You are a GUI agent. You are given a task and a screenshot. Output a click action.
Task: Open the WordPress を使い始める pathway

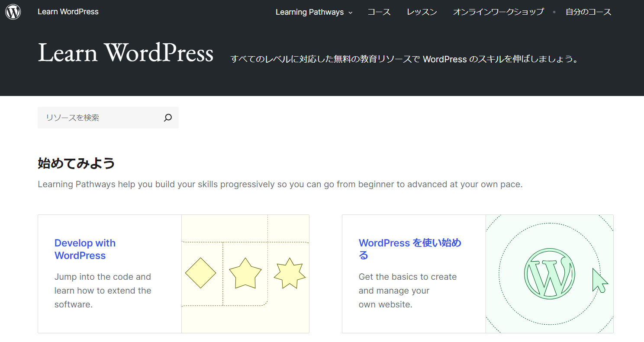coord(410,249)
